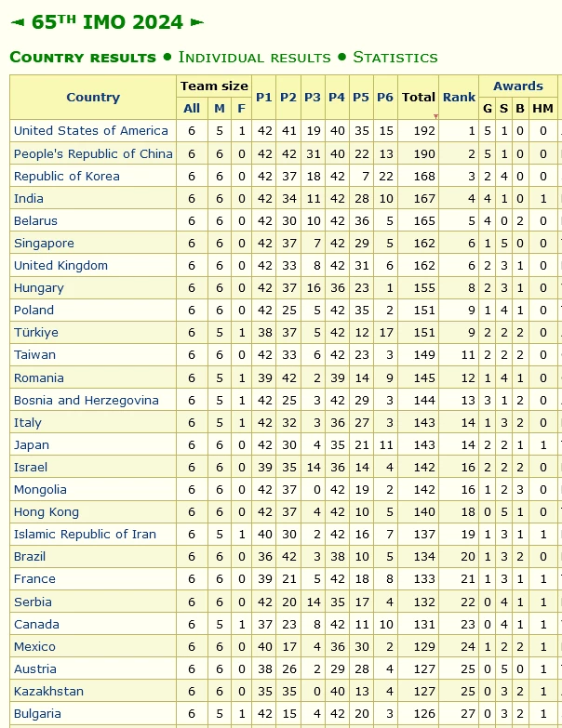Viewport: 562px width, 728px height.
Task: Go to next IMO year arrow
Action: [197, 22]
